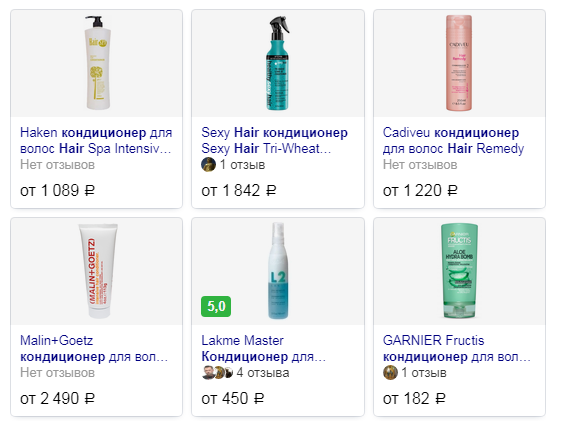Image resolution: width=568 pixels, height=438 pixels.
Task: Click reviewer avatar beside Sexy Hair's 1 отзыв
Action: coord(208,165)
